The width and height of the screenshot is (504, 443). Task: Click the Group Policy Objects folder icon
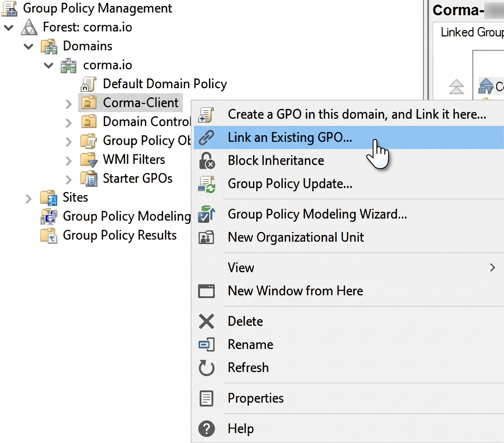[89, 141]
